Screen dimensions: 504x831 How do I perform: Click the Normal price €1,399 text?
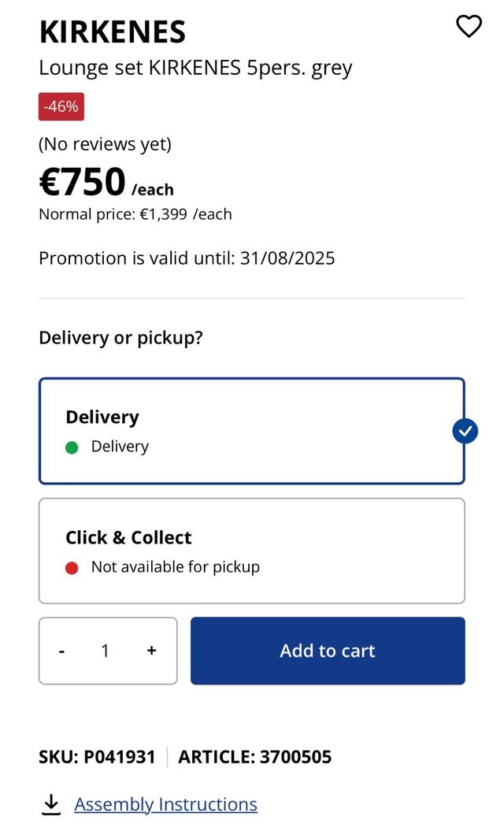point(135,214)
